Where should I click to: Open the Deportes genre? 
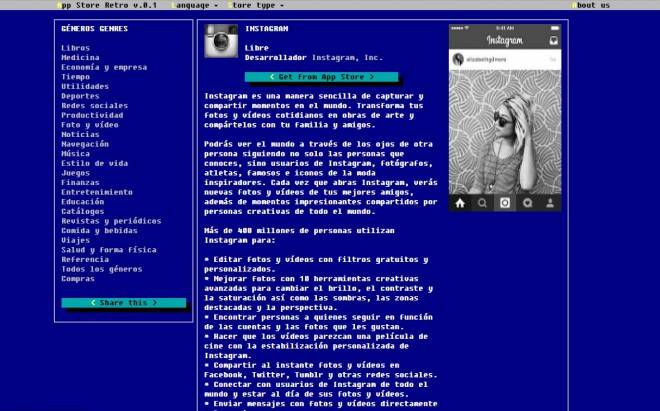(80, 96)
